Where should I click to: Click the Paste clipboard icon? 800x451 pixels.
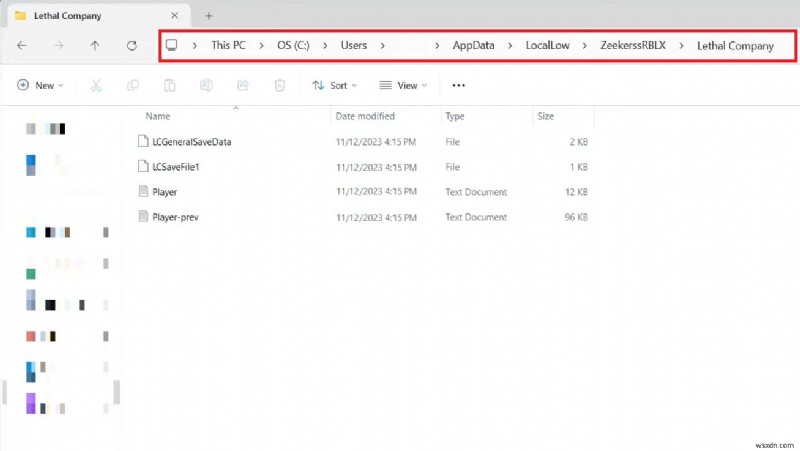click(x=169, y=85)
